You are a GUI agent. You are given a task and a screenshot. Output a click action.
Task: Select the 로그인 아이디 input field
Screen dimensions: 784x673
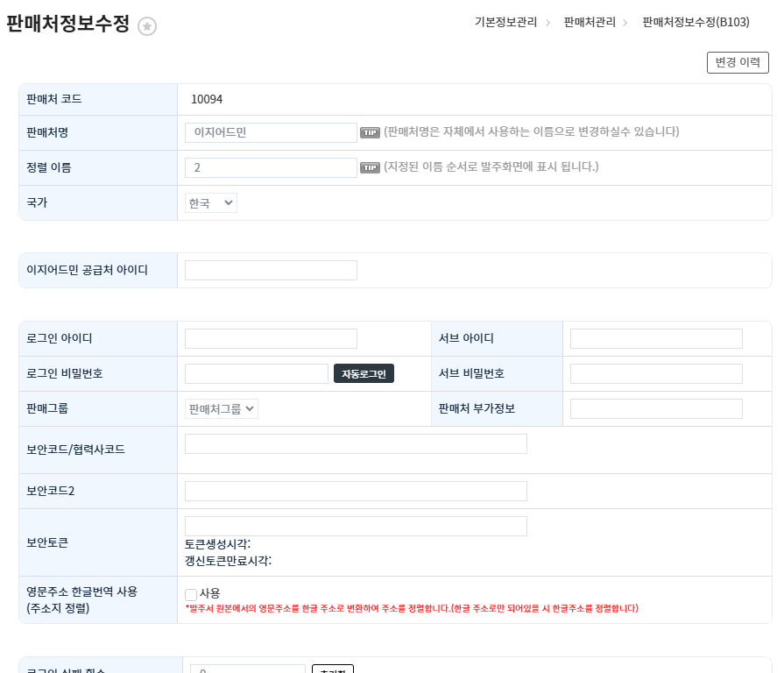(x=271, y=338)
